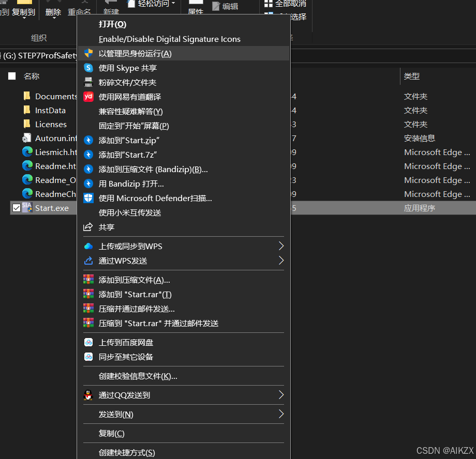Choose 打开(O) from context menu
The image size is (476, 459).
(x=112, y=24)
